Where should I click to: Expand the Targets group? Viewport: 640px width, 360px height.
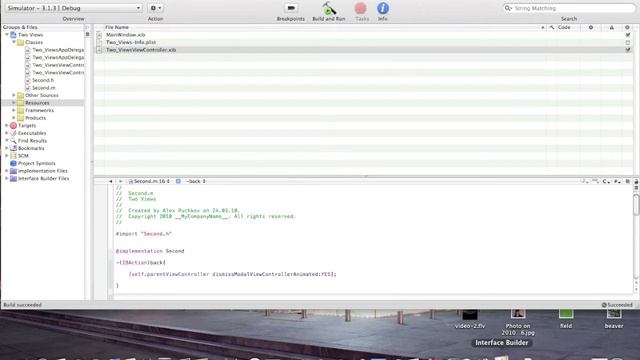[x=7, y=125]
